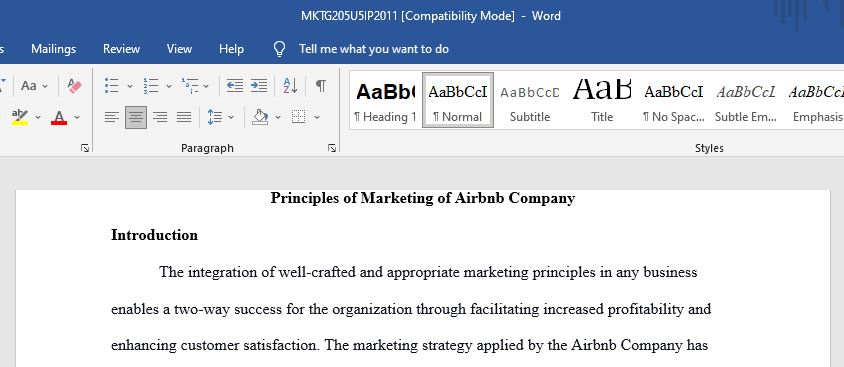The width and height of the screenshot is (844, 367).
Task: Switch to the Review tab
Action: 122,49
